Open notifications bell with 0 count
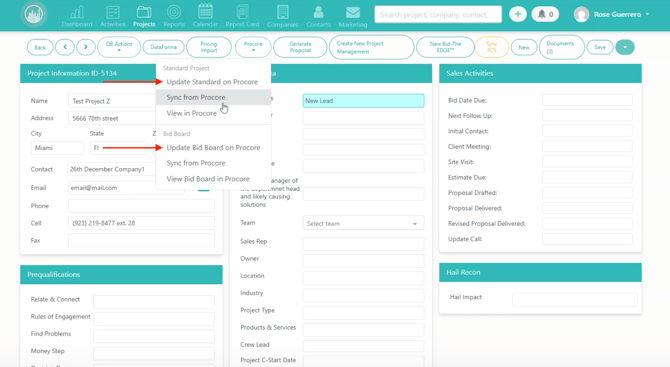 (545, 14)
